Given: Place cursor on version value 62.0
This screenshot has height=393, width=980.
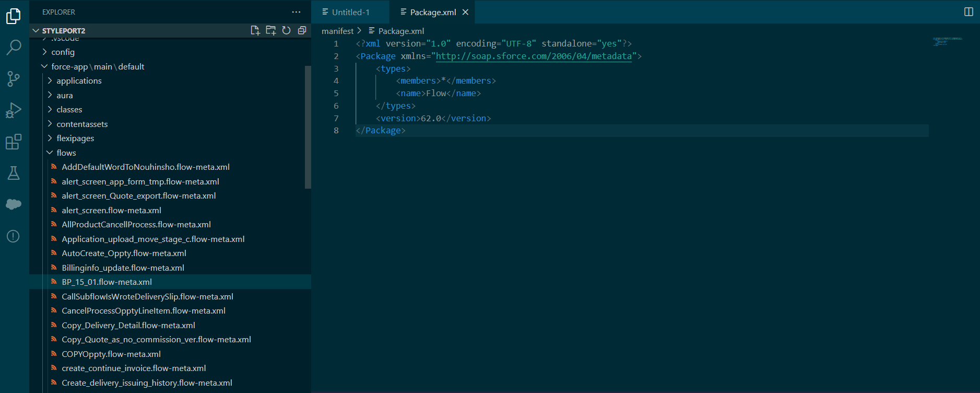Looking at the screenshot, I should pyautogui.click(x=431, y=119).
